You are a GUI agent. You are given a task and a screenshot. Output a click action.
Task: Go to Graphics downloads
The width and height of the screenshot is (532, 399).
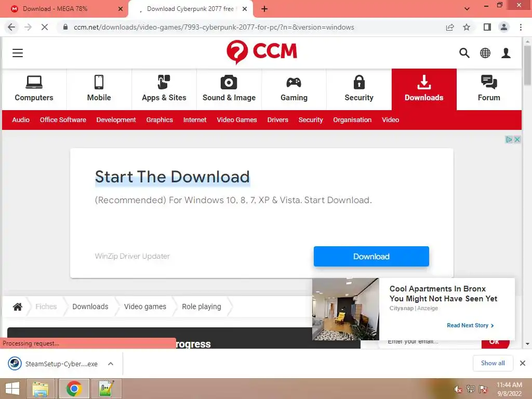point(159,120)
